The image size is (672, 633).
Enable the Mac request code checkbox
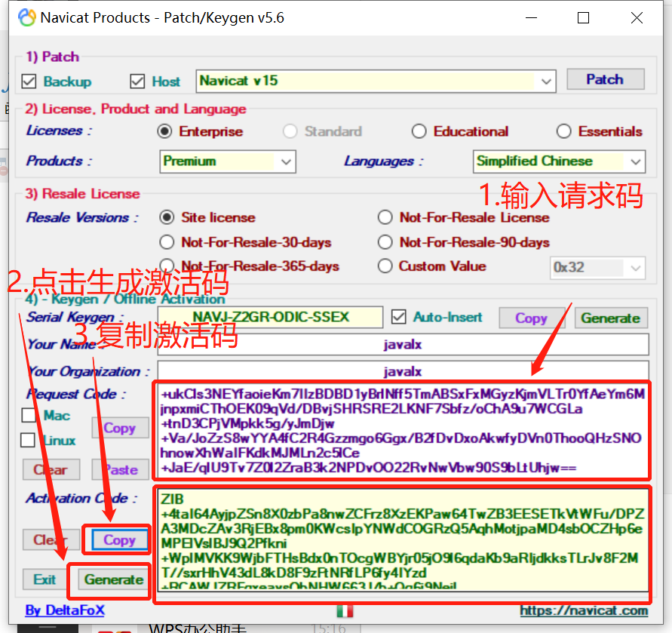tap(29, 415)
